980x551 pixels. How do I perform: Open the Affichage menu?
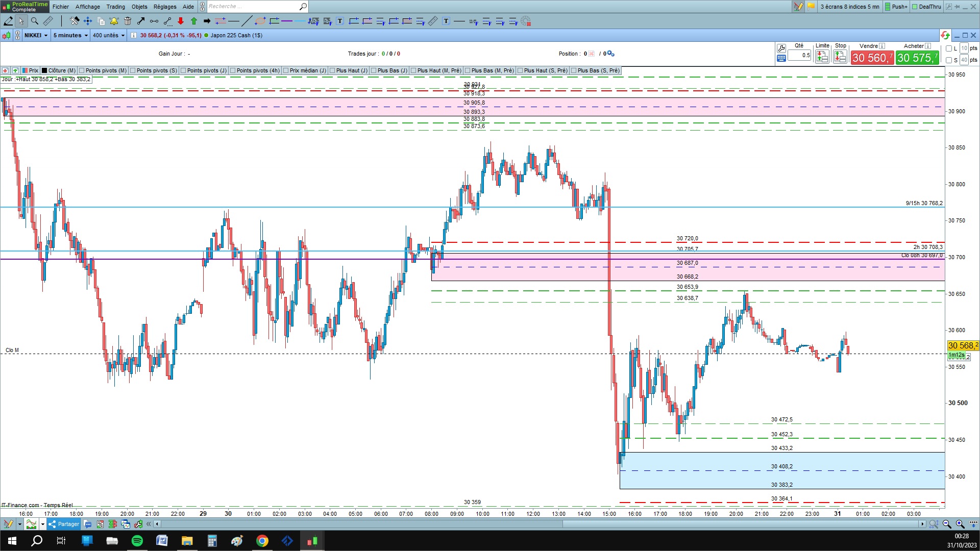pyautogui.click(x=87, y=7)
